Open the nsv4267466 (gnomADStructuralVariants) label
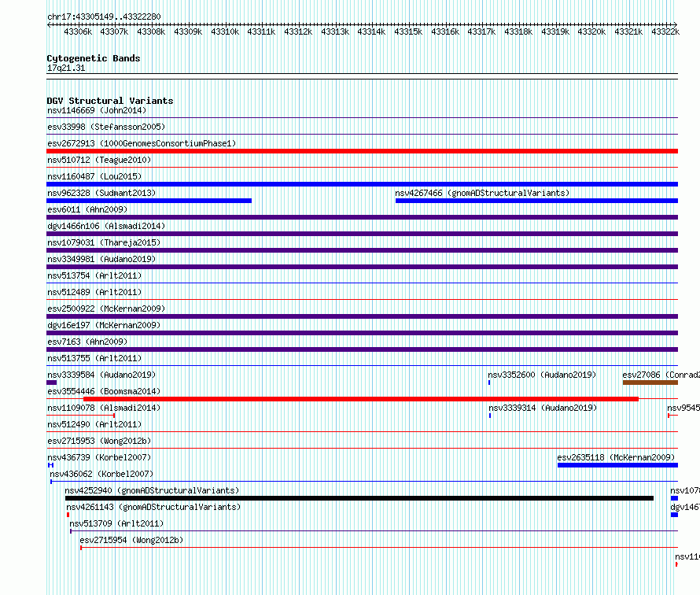This screenshot has height=595, width=700. [482, 193]
